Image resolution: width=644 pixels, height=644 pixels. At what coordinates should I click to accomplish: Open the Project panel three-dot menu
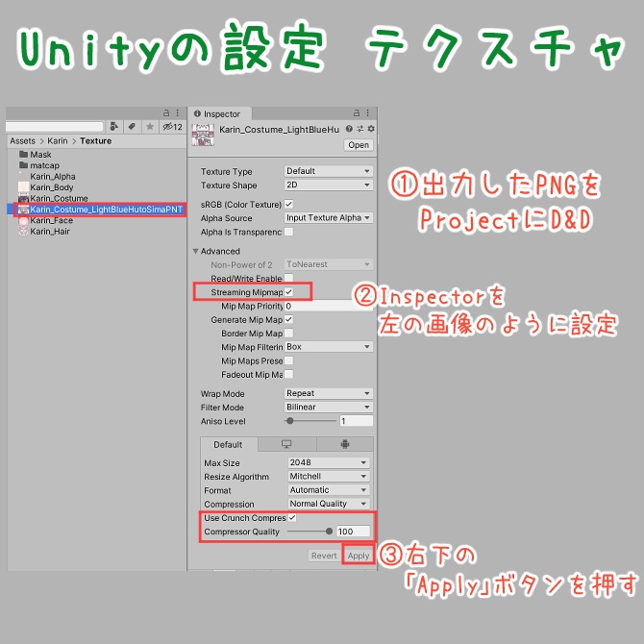coord(178,112)
